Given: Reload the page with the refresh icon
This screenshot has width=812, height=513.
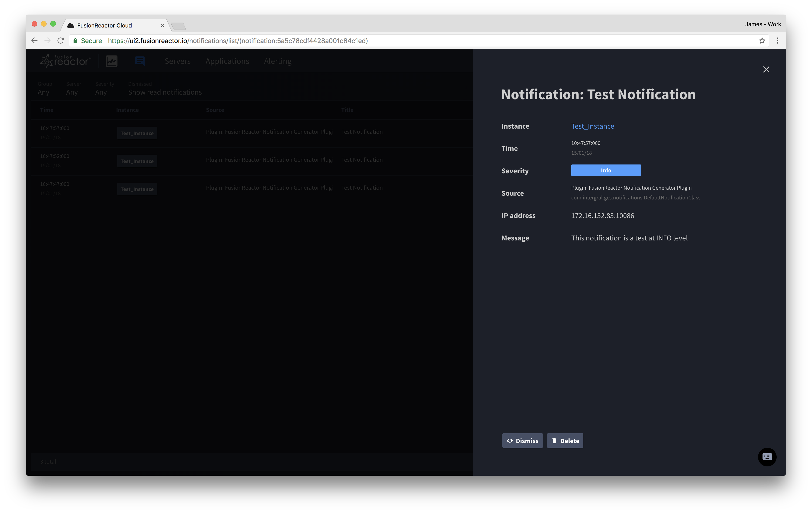Looking at the screenshot, I should point(61,41).
